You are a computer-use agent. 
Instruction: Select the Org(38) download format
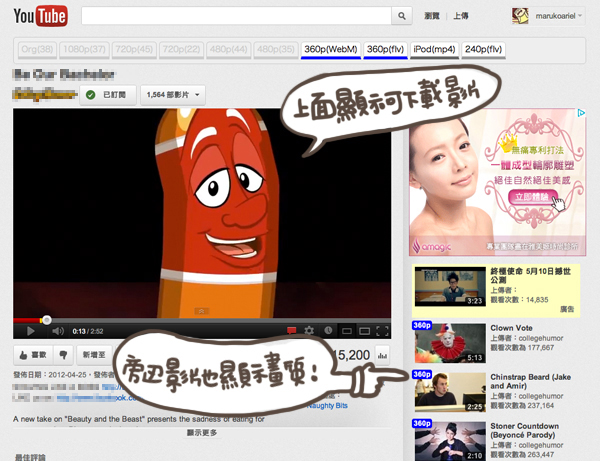pos(37,50)
